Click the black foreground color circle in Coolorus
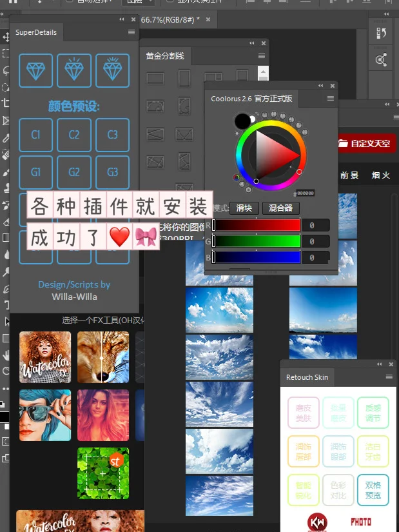This screenshot has height=532, width=399. point(242,121)
